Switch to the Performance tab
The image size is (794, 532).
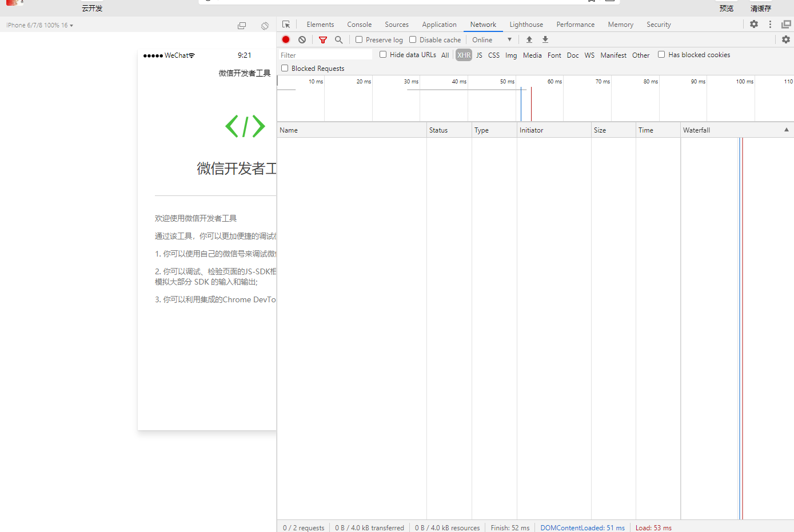[576, 25]
